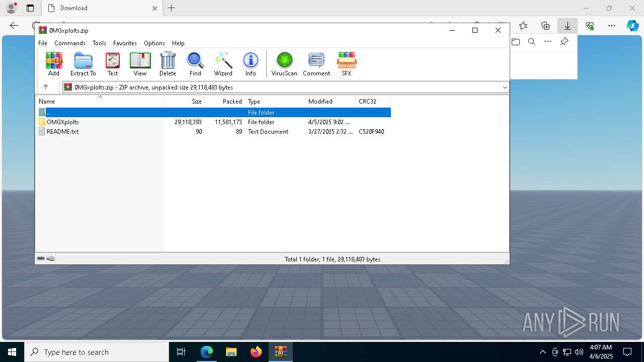Viewport: 644px width, 362px height.
Task: Show hidden system tray icons
Action: pyautogui.click(x=542, y=352)
